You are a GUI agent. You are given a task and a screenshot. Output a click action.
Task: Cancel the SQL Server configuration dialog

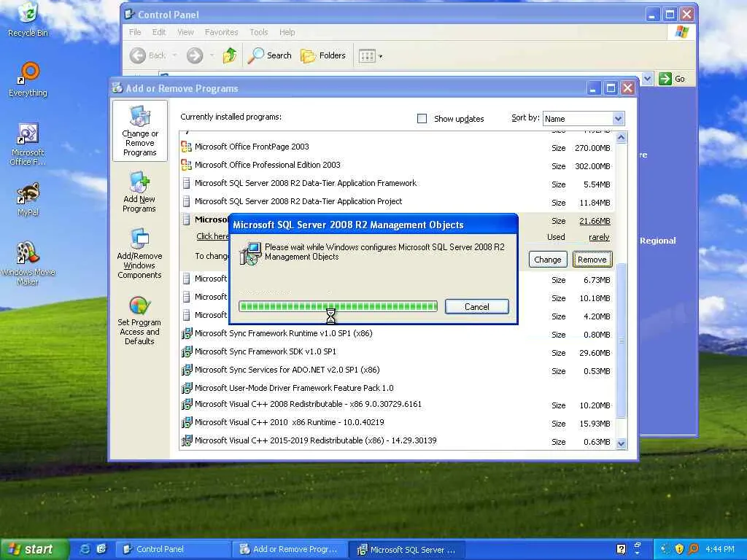coord(476,307)
